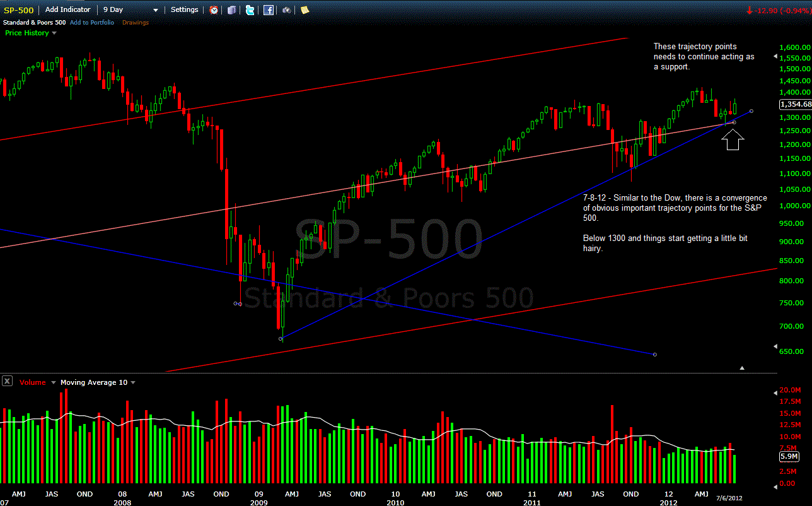Screen dimensions: 812x506
Task: Click the 2009 year label on time axis
Action: click(258, 503)
